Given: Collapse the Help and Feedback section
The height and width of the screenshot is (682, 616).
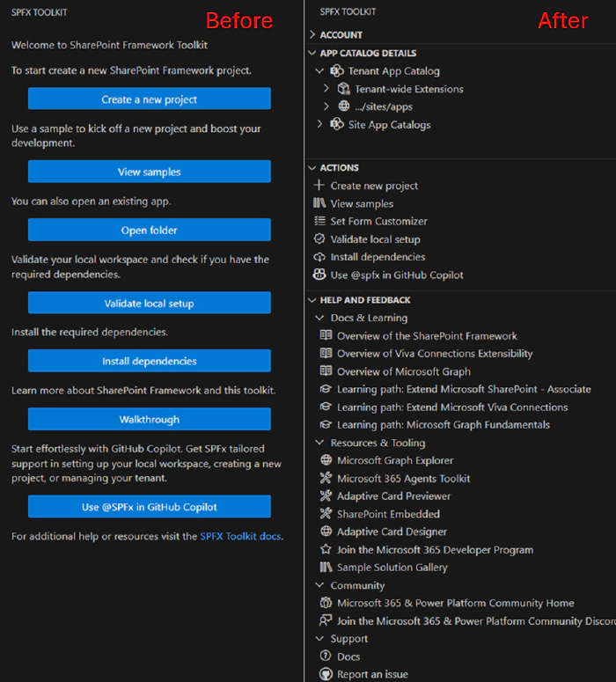Looking at the screenshot, I should pyautogui.click(x=313, y=300).
